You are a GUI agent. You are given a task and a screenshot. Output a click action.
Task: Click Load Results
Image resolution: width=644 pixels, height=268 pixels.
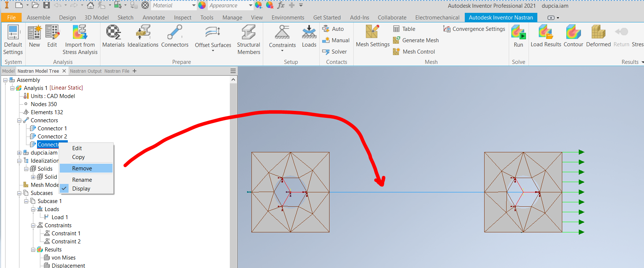(546, 36)
